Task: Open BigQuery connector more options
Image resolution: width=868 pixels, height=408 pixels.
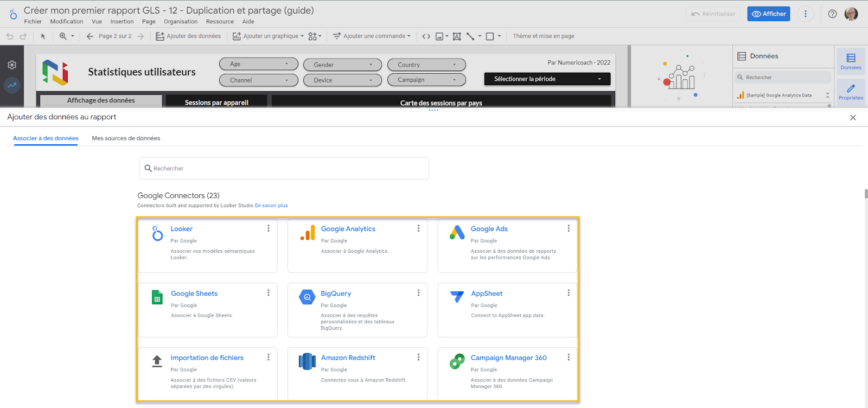Action: point(418,293)
